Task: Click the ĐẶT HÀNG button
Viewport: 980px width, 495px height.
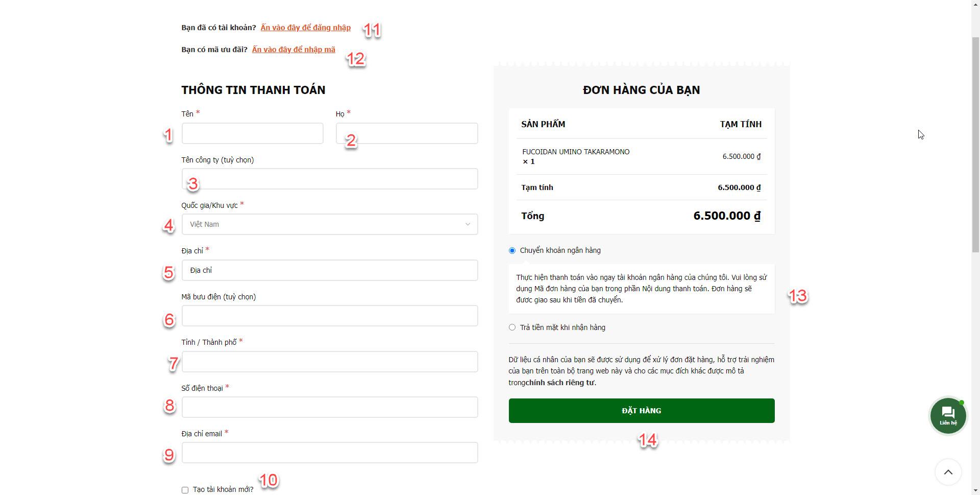Action: [642, 411]
